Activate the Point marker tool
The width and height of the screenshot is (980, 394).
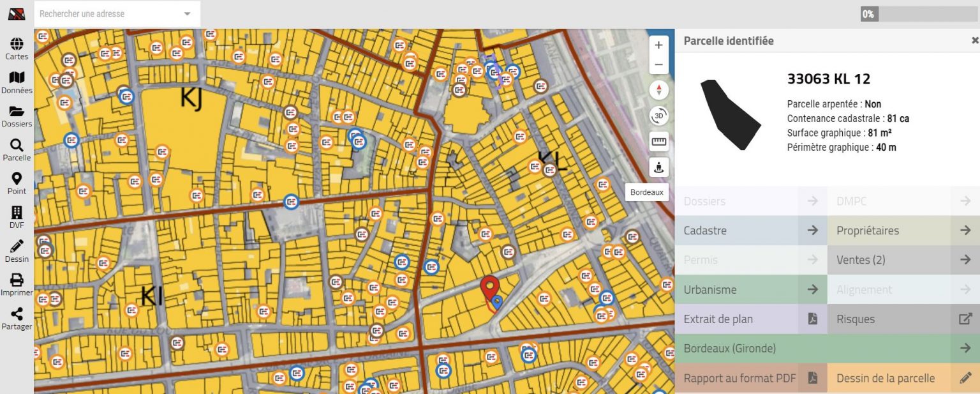(x=17, y=179)
